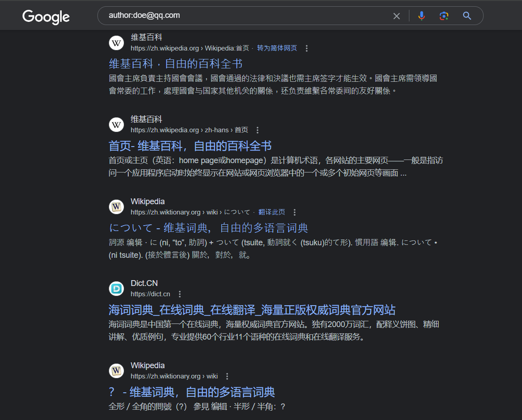The image size is (522, 420).
Task: Open more options for first Wikipedia result
Action: coord(307,48)
